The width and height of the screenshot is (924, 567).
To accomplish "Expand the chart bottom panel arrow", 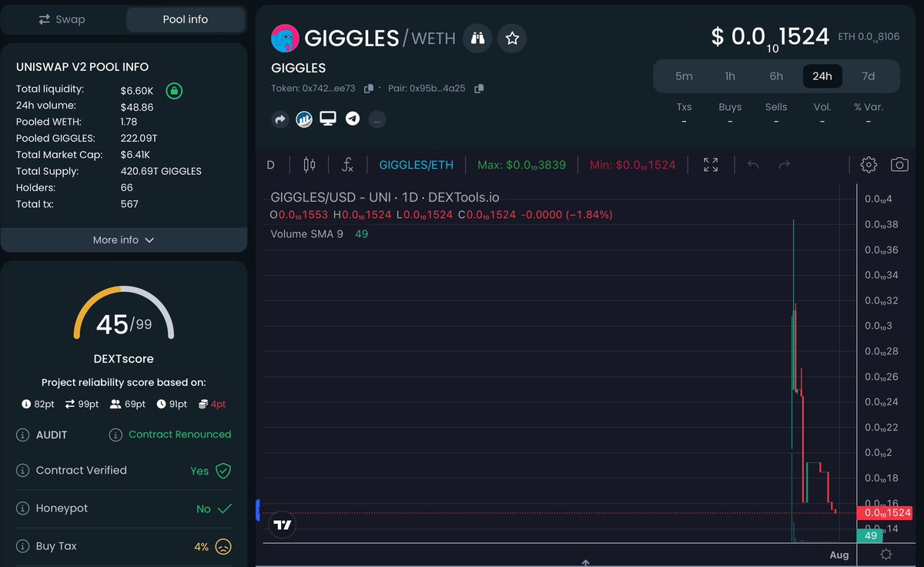I will click(x=585, y=562).
